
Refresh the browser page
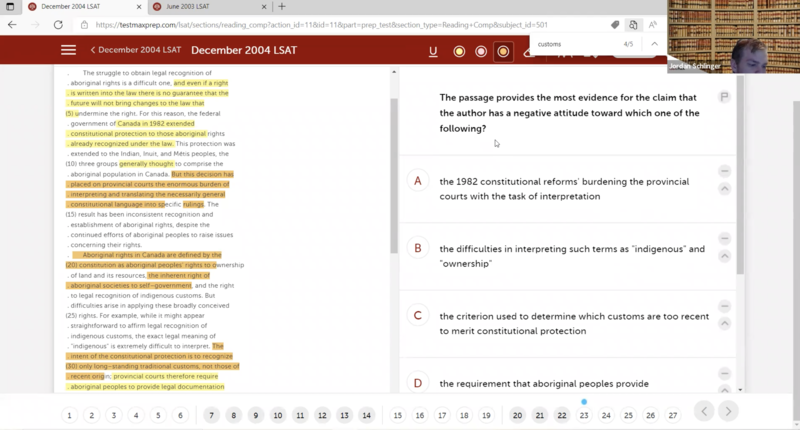[58, 25]
